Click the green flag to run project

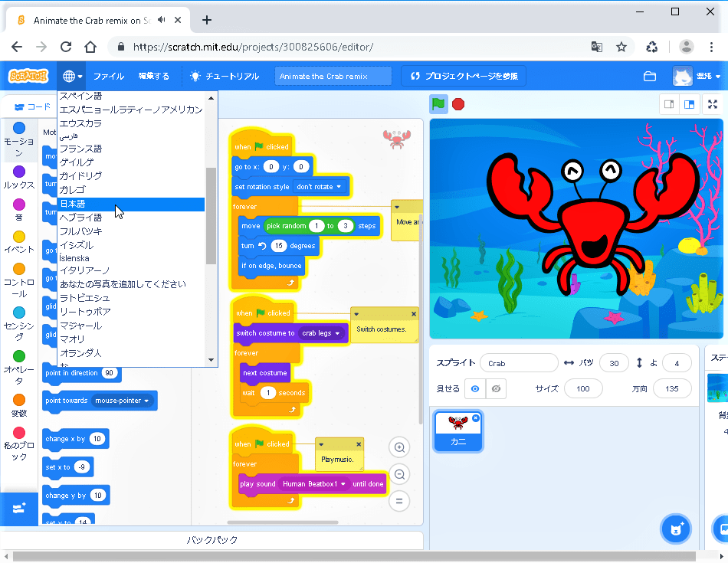point(438,104)
